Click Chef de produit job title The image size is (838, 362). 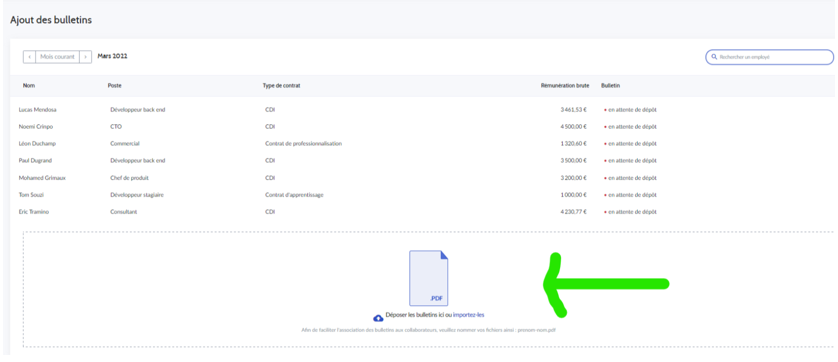coord(129,178)
